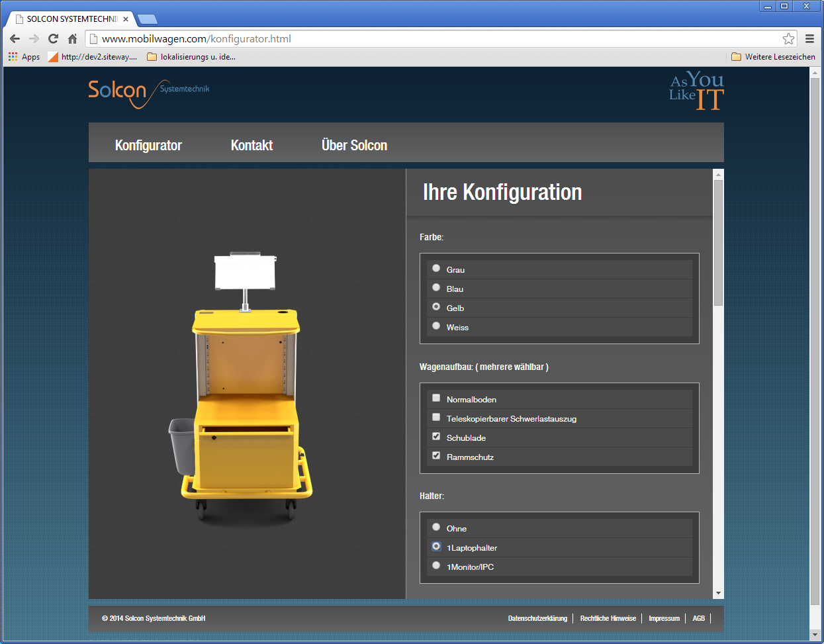Reload the page with the refresh icon
The image size is (824, 644).
point(54,39)
